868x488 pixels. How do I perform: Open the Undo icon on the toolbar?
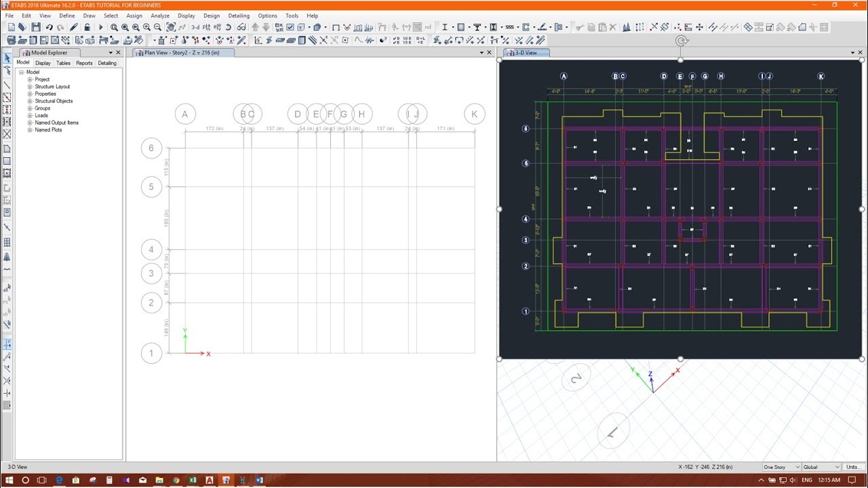tap(49, 27)
